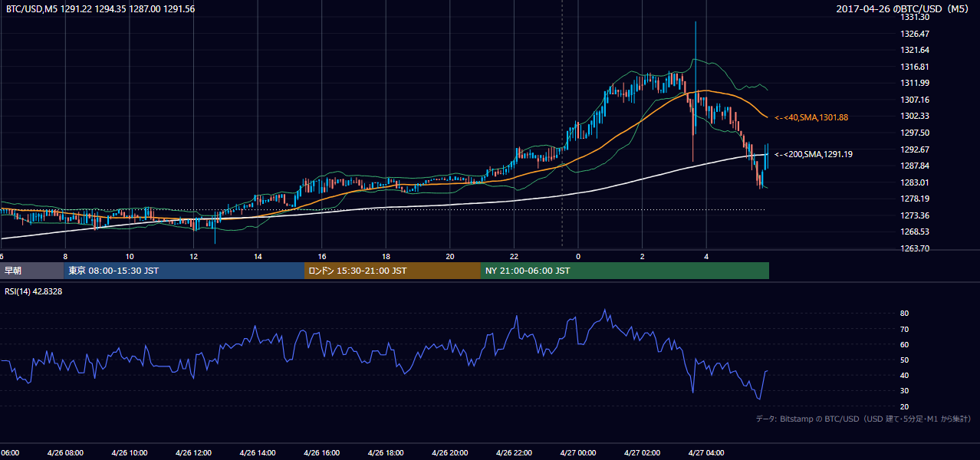Select the NY 21:00-06:00 JST session bar
Screen dimensions: 980x460
(625, 271)
